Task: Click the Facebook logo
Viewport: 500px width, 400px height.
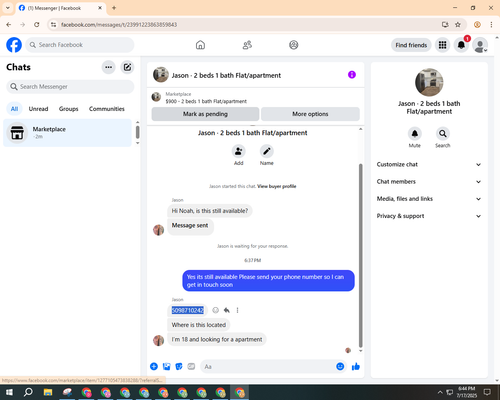Action: pyautogui.click(x=14, y=45)
